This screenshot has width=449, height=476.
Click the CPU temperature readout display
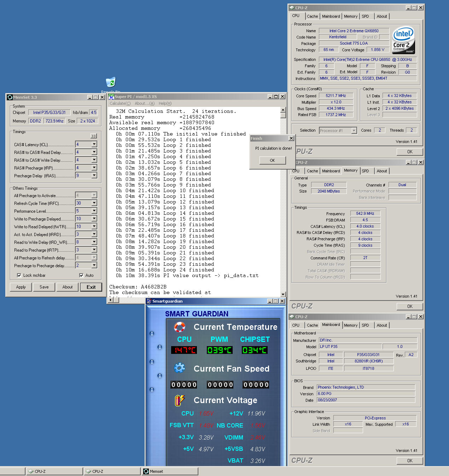[184, 350]
